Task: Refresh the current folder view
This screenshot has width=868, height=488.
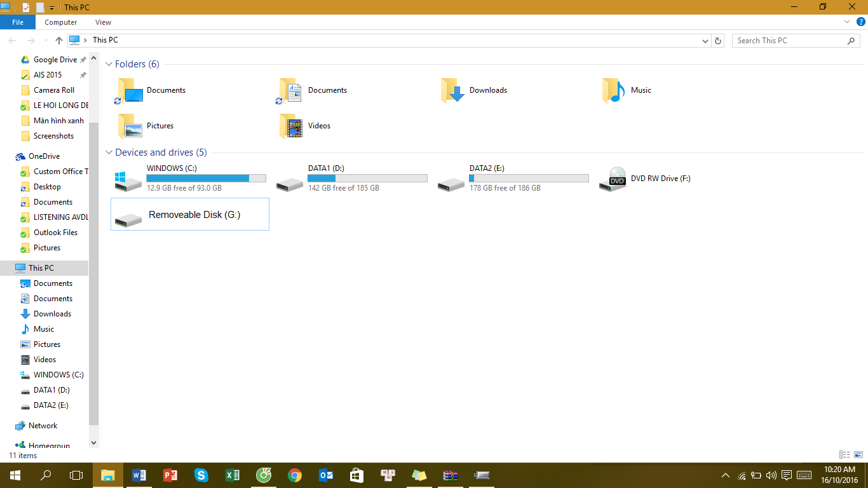Action: pos(718,40)
